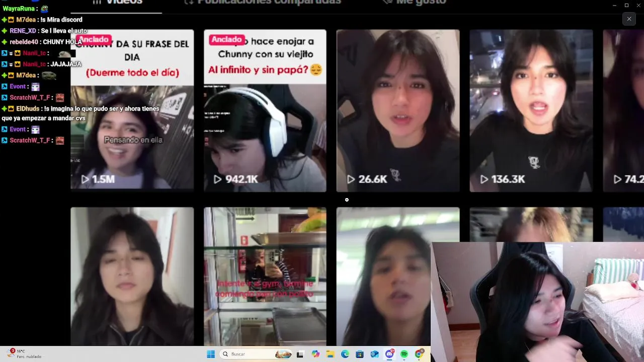Screen dimensions: 644x362
Task: Open Spotify from the taskbar
Action: (x=405, y=354)
